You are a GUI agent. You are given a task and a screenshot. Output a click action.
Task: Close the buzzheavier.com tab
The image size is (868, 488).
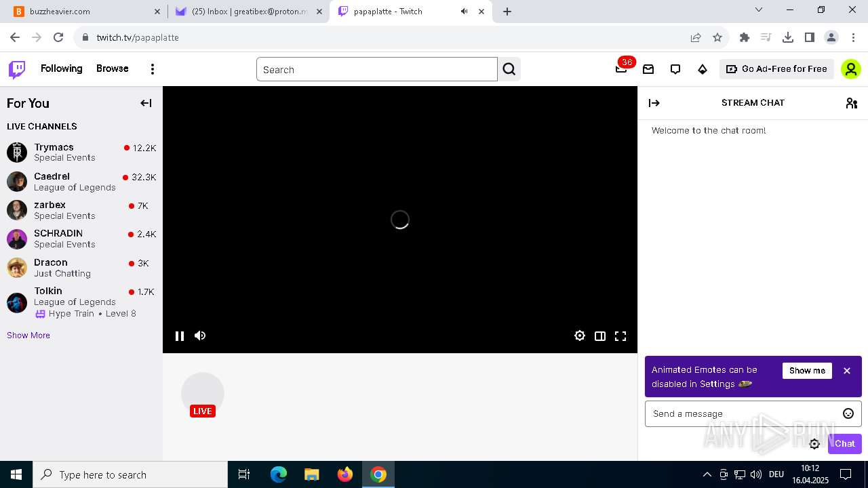click(x=157, y=12)
